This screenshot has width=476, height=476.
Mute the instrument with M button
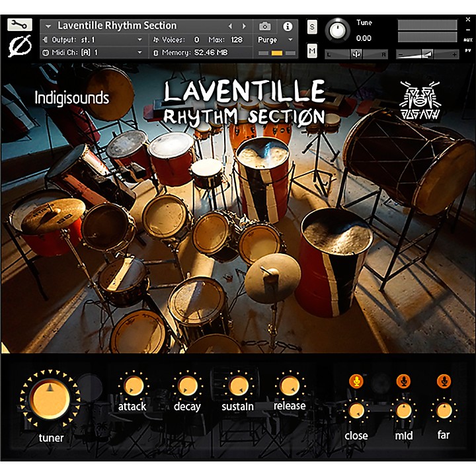coord(312,50)
